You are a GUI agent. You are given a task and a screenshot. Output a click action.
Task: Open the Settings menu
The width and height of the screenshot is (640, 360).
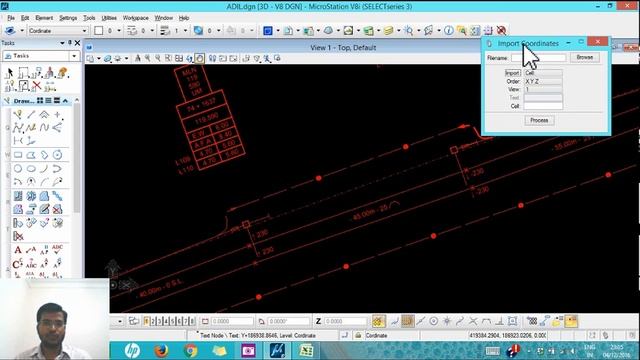click(x=68, y=18)
